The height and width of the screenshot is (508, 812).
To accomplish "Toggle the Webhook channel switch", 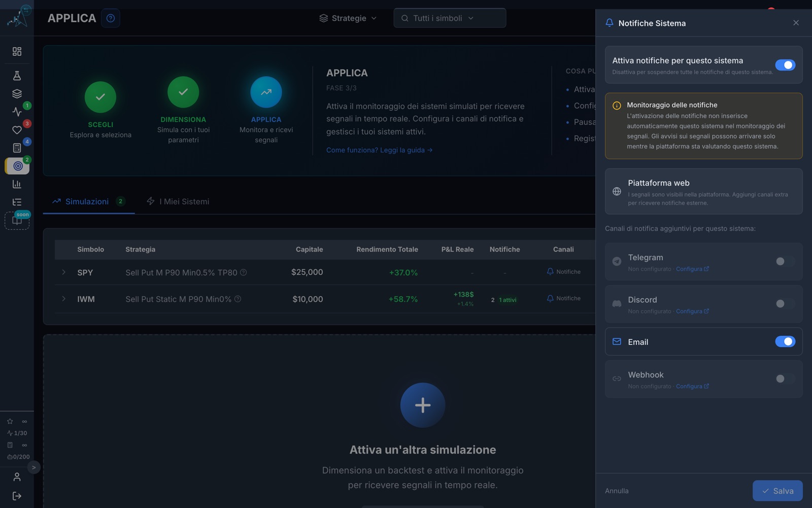I will (785, 378).
